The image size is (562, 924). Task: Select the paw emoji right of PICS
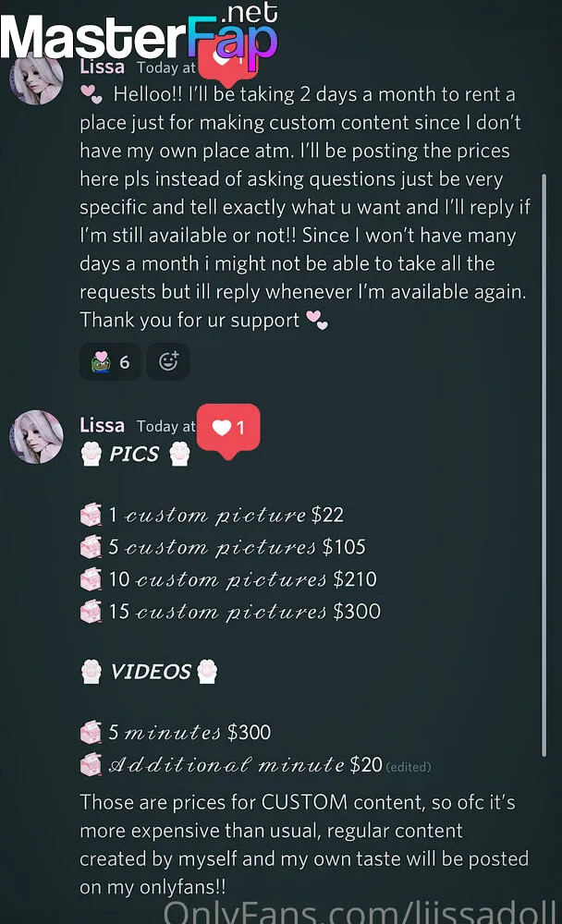point(180,455)
